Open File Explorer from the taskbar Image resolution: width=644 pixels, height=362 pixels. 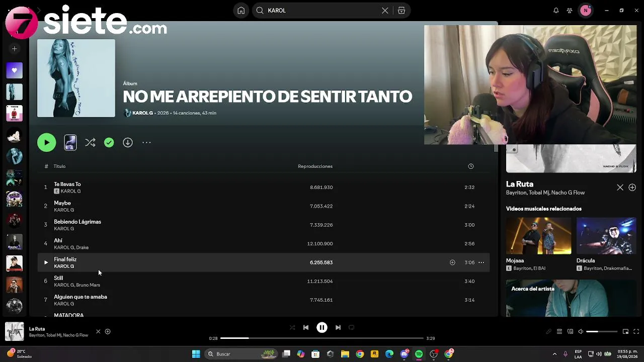345,354
